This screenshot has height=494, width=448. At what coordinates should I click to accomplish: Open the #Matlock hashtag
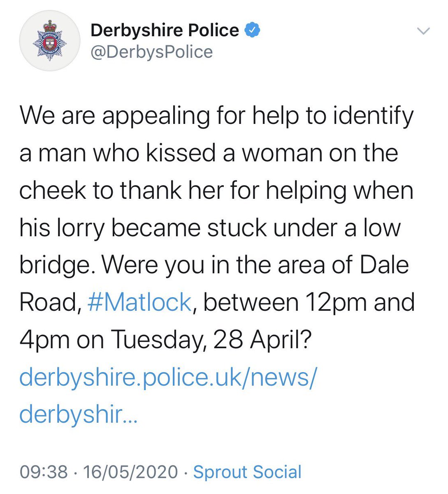tap(139, 303)
